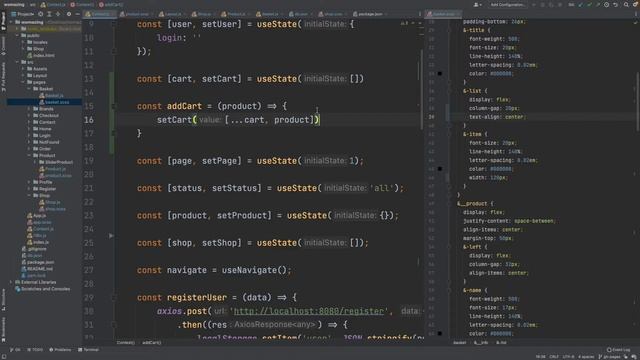The width and height of the screenshot is (640, 360).
Task: Switch to the product.scss editor tab
Action: [136, 14]
